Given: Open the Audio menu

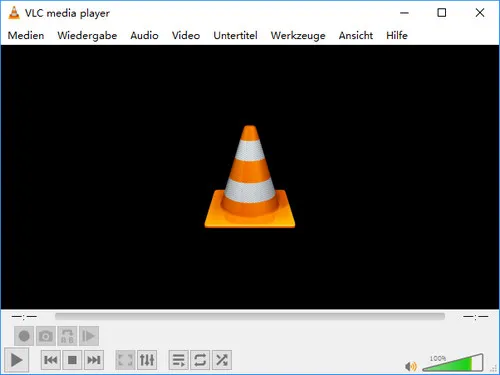Looking at the screenshot, I should [x=144, y=35].
